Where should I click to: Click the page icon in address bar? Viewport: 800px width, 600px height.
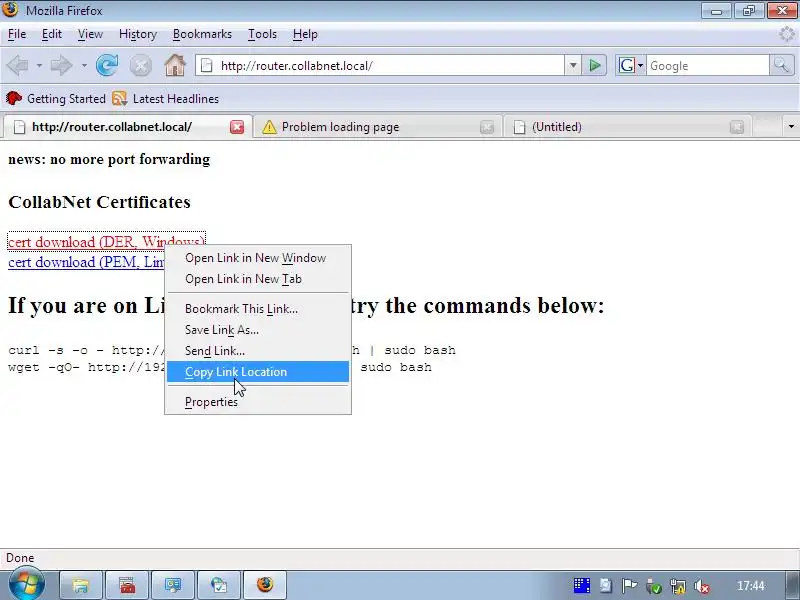207,65
